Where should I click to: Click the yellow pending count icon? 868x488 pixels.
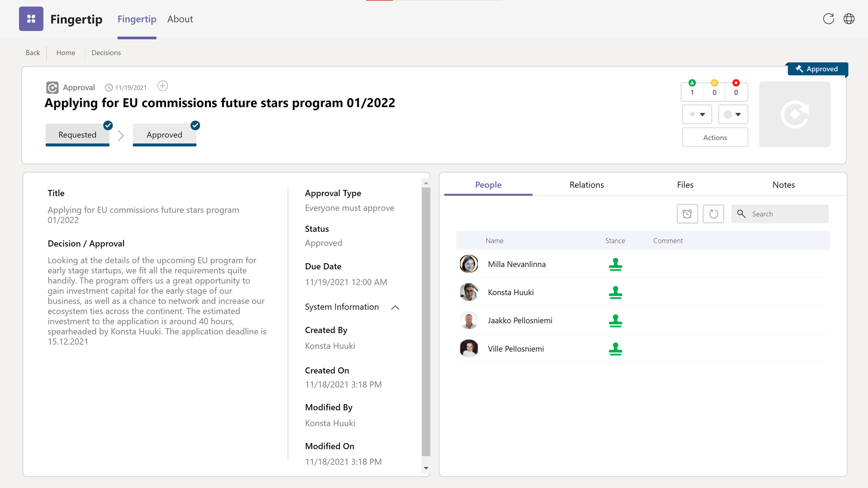coord(714,83)
